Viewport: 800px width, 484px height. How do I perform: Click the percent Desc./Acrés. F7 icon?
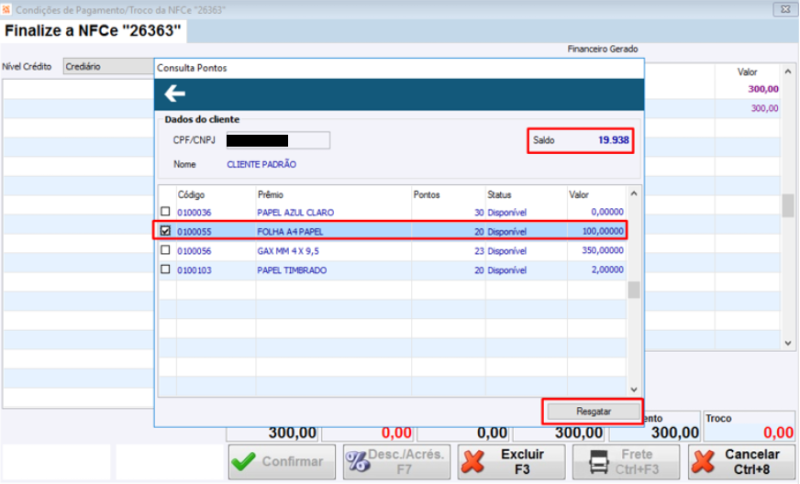357,462
